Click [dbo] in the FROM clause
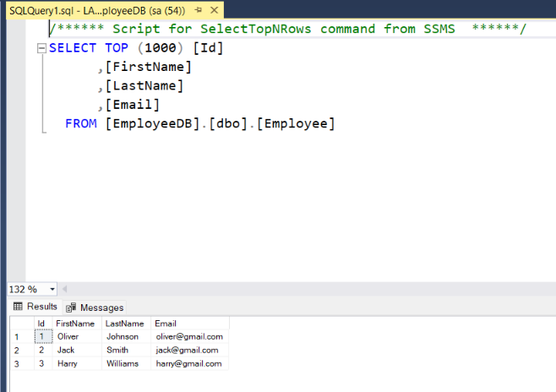Image resolution: width=556 pixels, height=392 pixels. point(228,123)
